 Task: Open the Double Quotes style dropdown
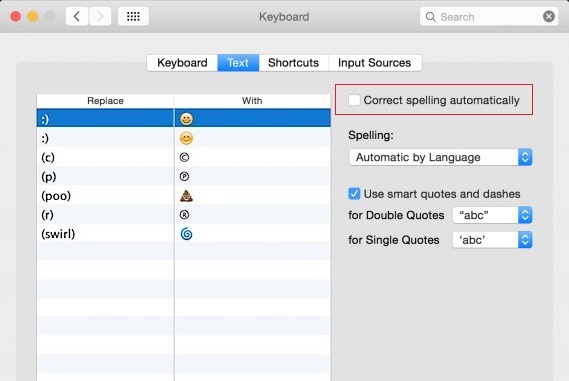point(492,215)
